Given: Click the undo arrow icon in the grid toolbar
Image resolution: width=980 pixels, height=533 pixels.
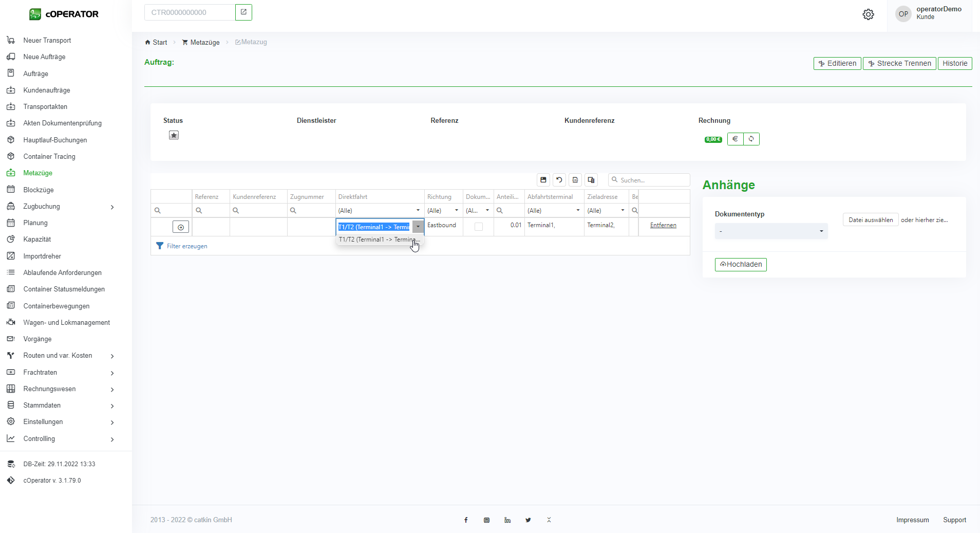Looking at the screenshot, I should (559, 180).
